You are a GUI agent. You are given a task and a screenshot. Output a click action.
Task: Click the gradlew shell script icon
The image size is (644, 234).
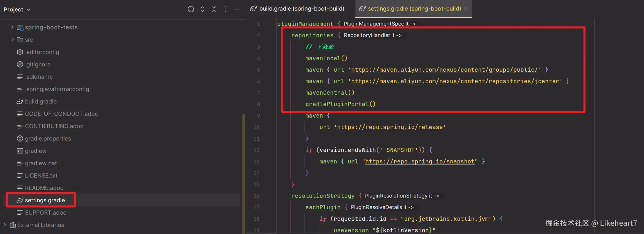point(20,151)
